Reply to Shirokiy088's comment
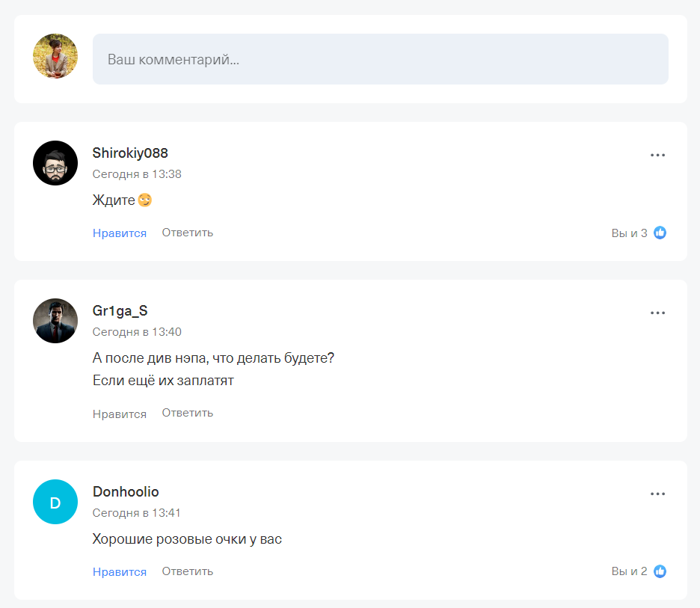The height and width of the screenshot is (608, 700). pyautogui.click(x=187, y=233)
